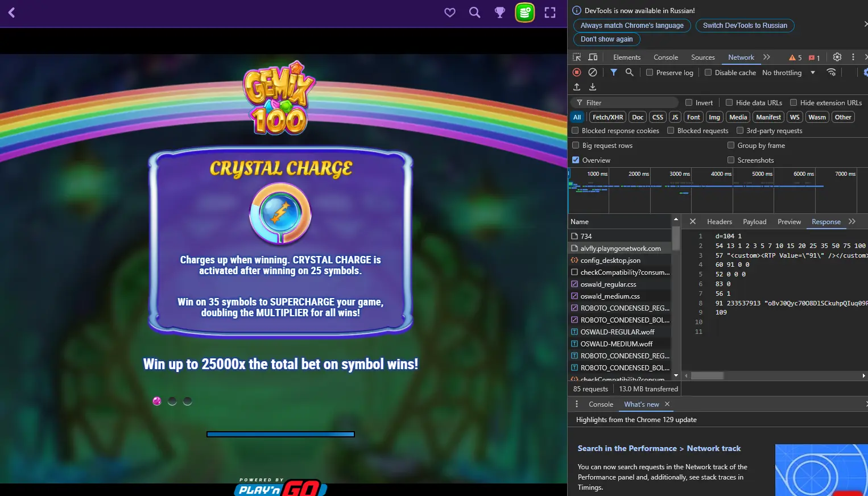Click the warnings count triangle icon
The image size is (868, 496).
pos(795,57)
